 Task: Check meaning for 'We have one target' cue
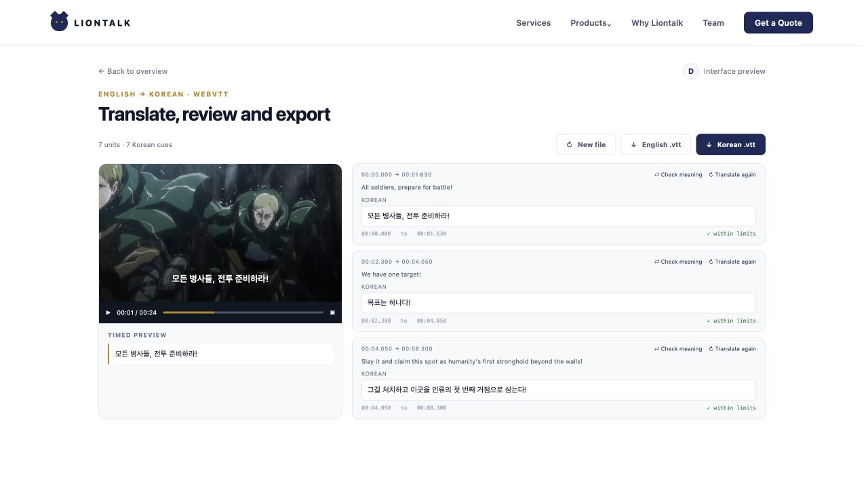(x=678, y=262)
